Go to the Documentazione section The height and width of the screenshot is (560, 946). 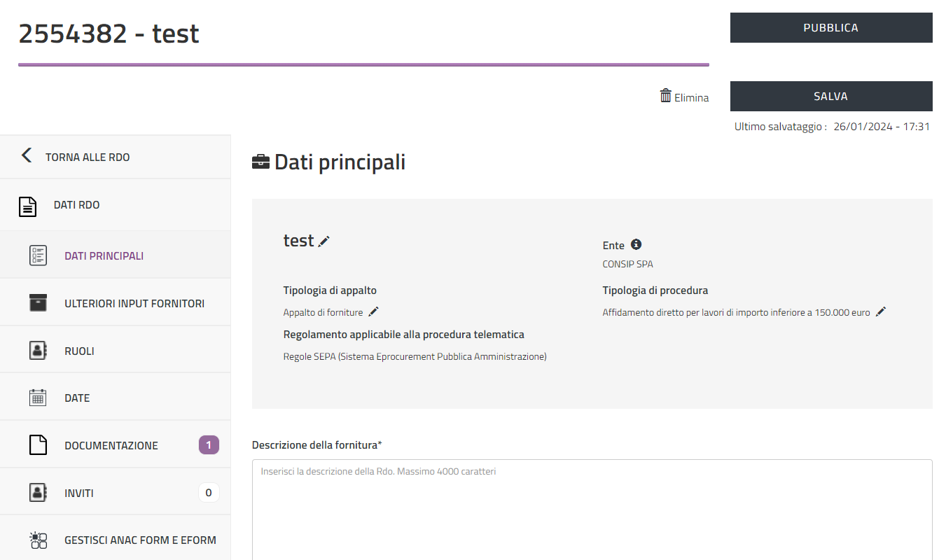point(111,446)
